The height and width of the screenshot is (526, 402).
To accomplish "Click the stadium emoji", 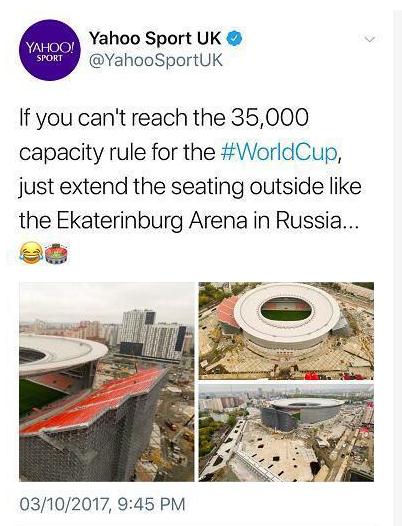I will click(x=57, y=253).
